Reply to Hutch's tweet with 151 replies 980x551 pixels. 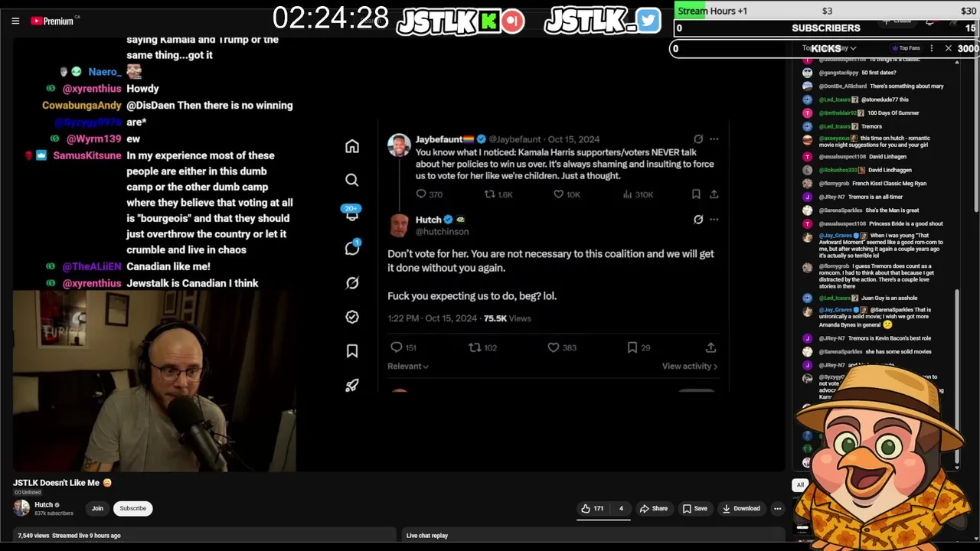pos(403,347)
